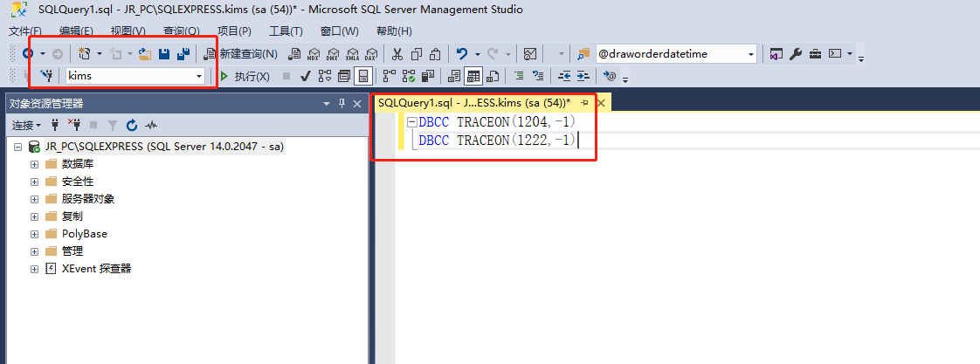Expand the PolyBase folder
Image resolution: width=980 pixels, height=364 pixels.
[x=34, y=234]
